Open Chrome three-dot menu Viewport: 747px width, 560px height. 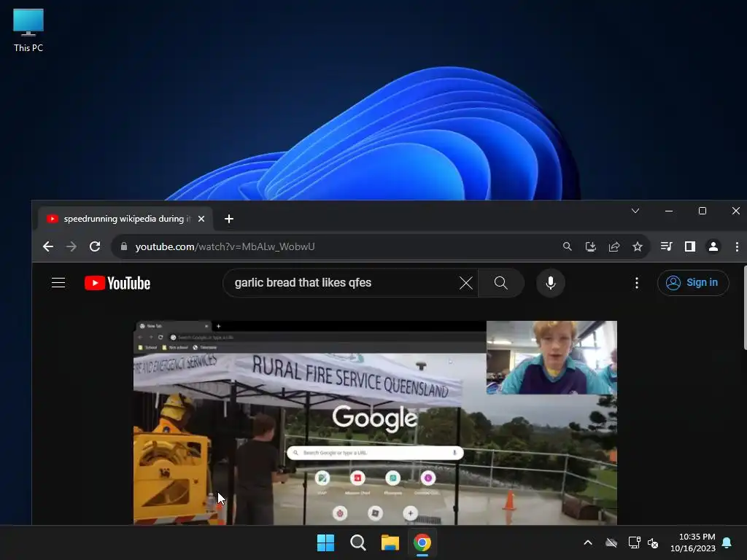point(737,246)
